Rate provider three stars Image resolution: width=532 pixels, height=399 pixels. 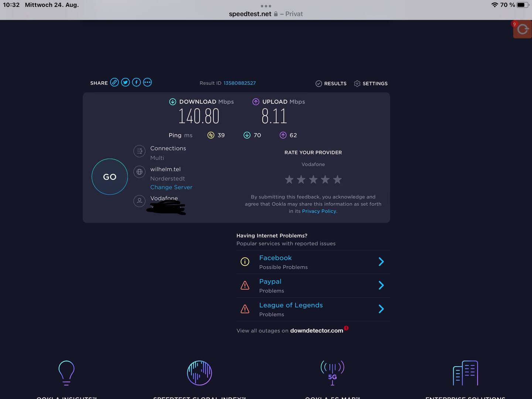coord(313,180)
